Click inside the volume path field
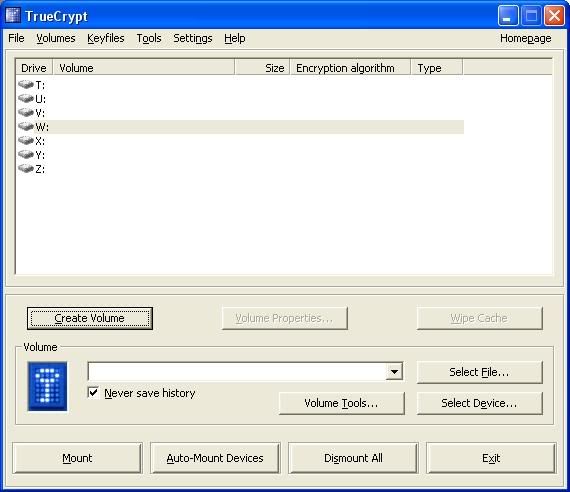The height and width of the screenshot is (492, 570). point(237,371)
